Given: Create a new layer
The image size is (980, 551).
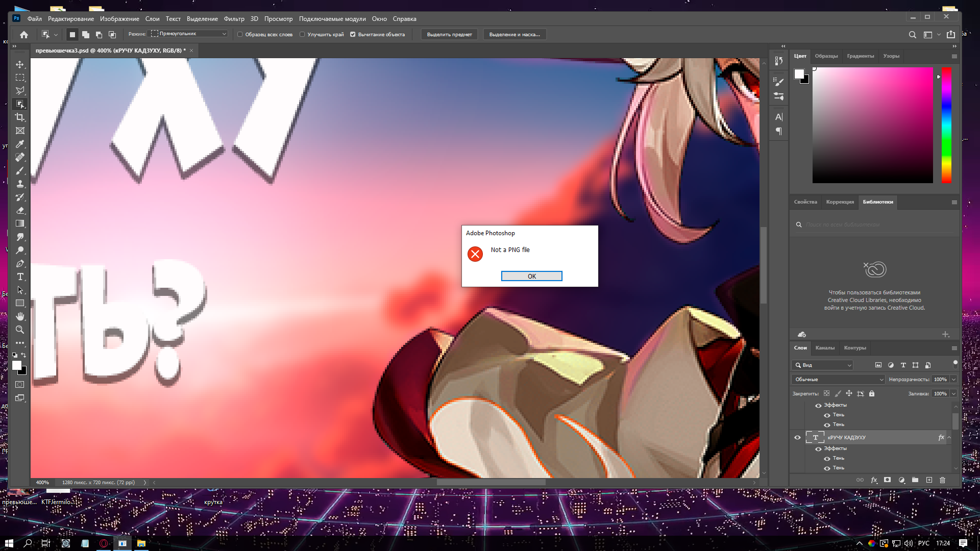Looking at the screenshot, I should pyautogui.click(x=929, y=480).
